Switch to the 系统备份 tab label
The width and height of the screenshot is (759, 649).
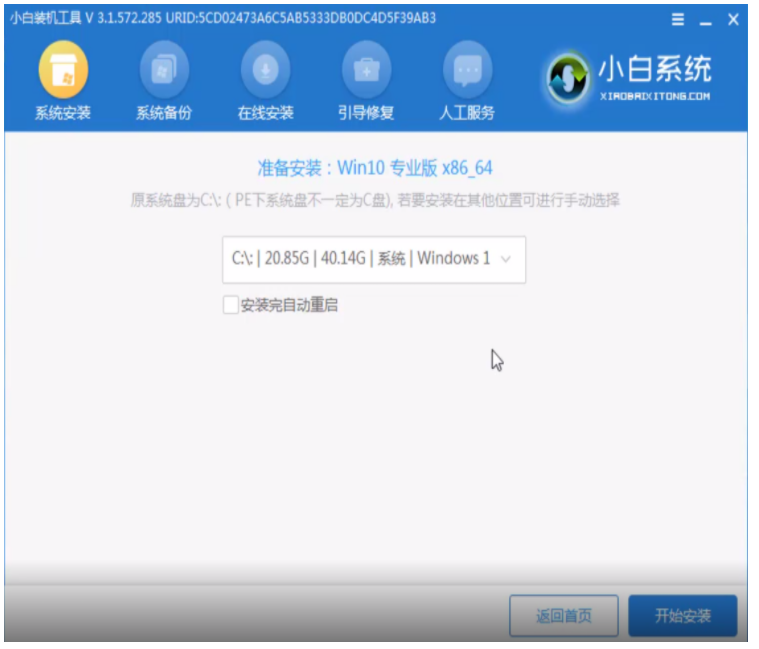pos(163,113)
